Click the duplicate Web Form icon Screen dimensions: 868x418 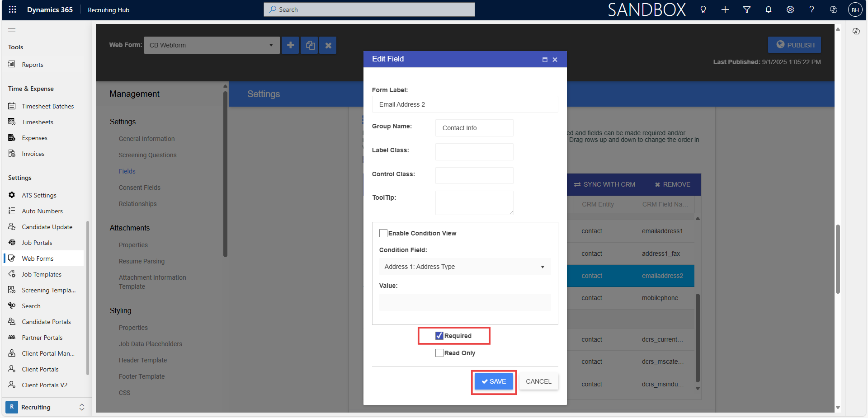pyautogui.click(x=309, y=45)
